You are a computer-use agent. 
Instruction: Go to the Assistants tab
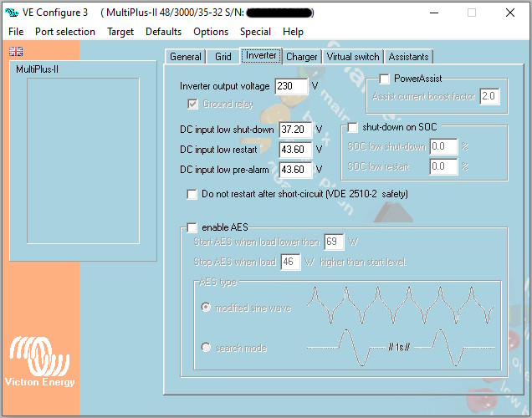[408, 57]
